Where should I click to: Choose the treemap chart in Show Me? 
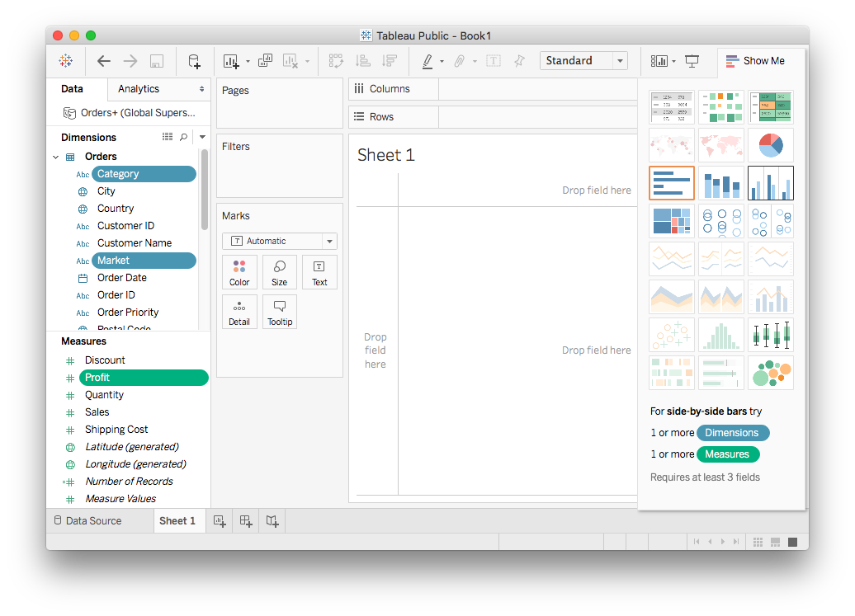(671, 221)
